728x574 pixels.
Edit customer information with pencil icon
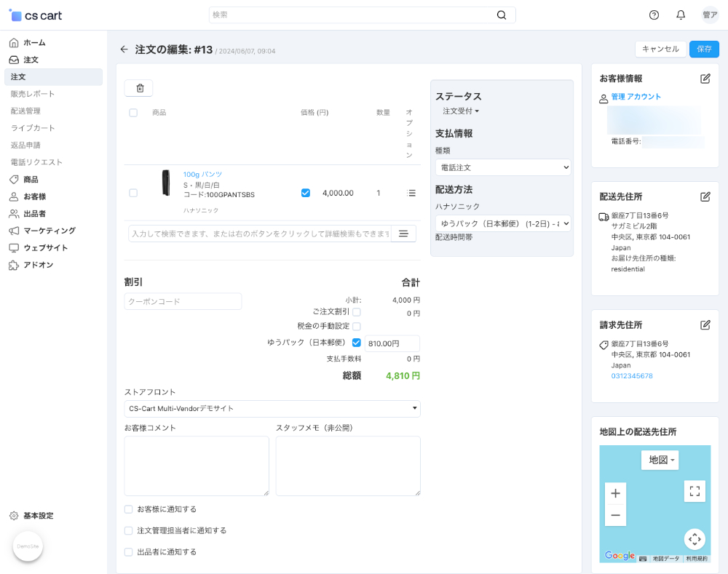705,79
